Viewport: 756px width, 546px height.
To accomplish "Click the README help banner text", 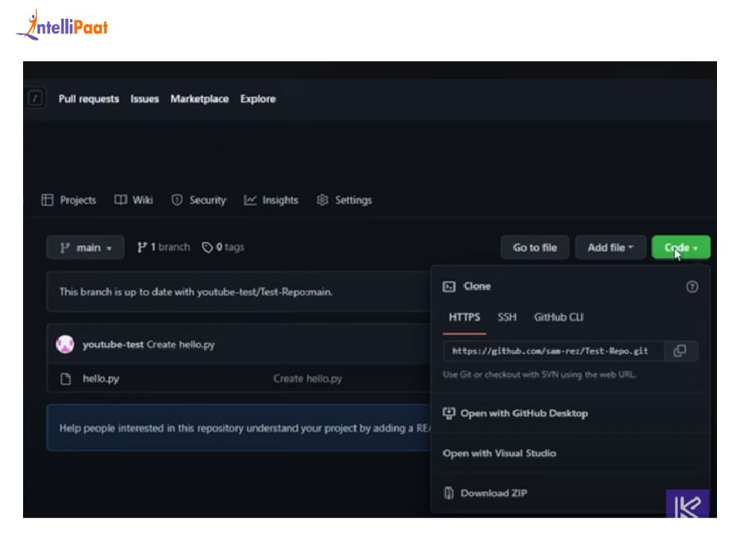I will 244,428.
